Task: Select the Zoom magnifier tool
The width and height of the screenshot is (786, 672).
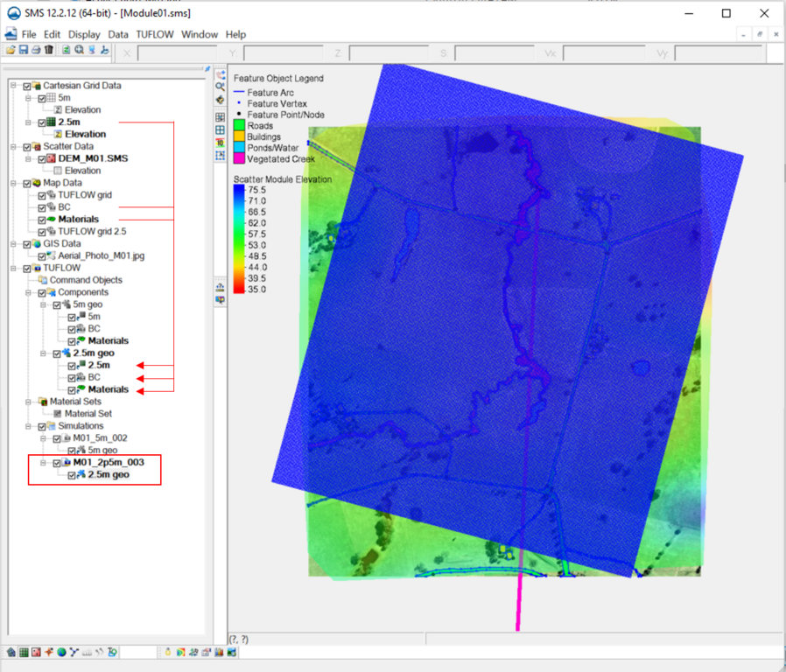Action: click(x=221, y=87)
